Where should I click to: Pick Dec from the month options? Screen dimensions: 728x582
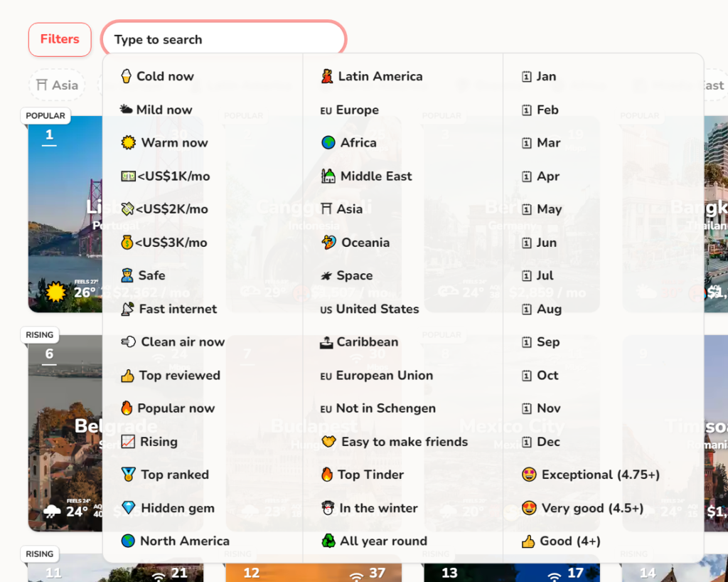tap(543, 442)
